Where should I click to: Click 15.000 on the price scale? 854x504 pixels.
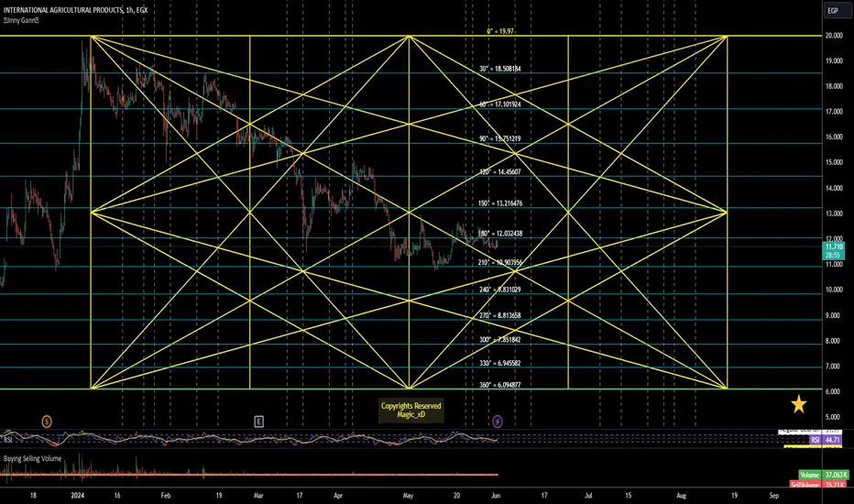tap(834, 162)
